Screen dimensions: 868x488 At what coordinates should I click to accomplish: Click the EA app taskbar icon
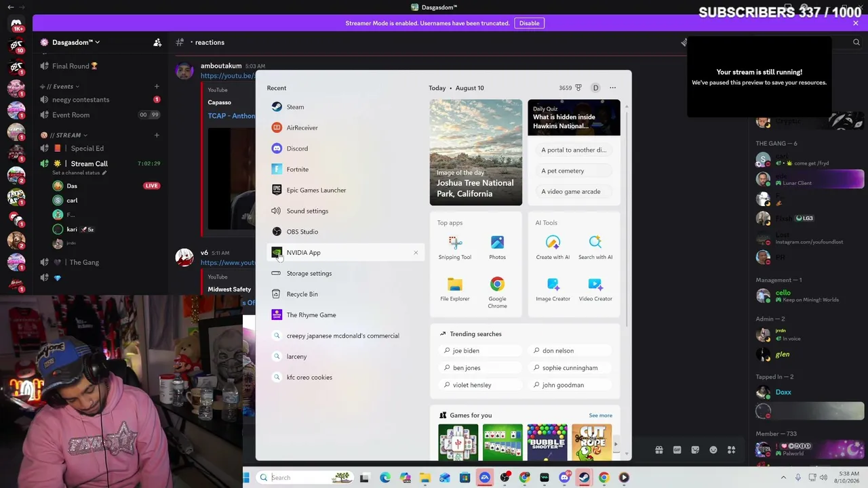(485, 478)
